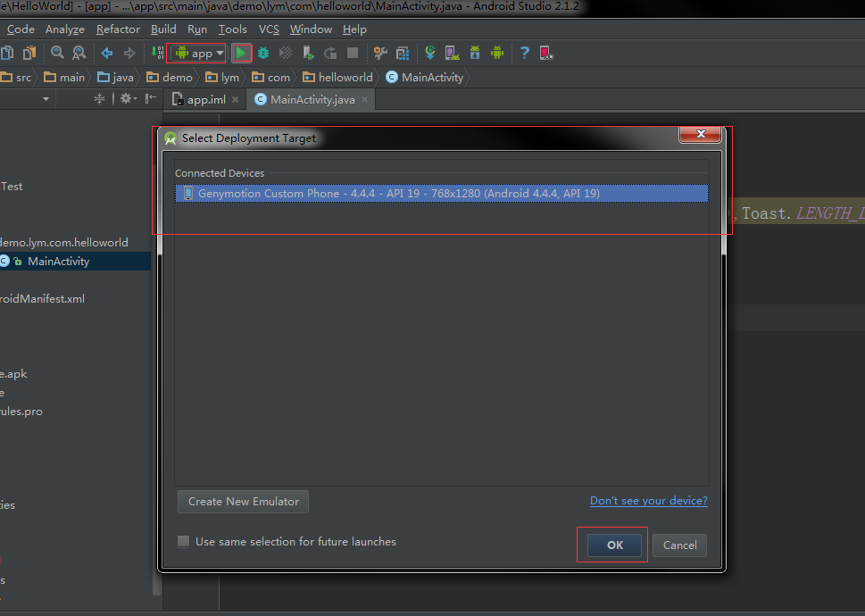The width and height of the screenshot is (865, 616).
Task: Switch to the MainActivity.java tab
Action: click(x=312, y=99)
